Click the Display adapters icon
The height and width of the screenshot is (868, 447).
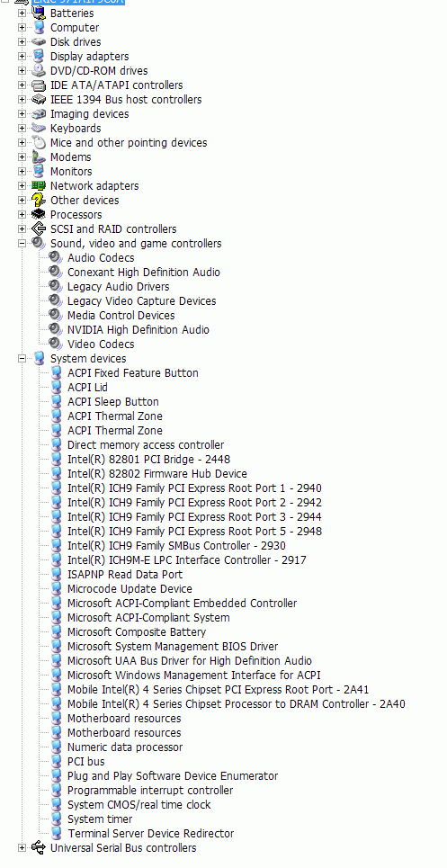pyautogui.click(x=38, y=56)
